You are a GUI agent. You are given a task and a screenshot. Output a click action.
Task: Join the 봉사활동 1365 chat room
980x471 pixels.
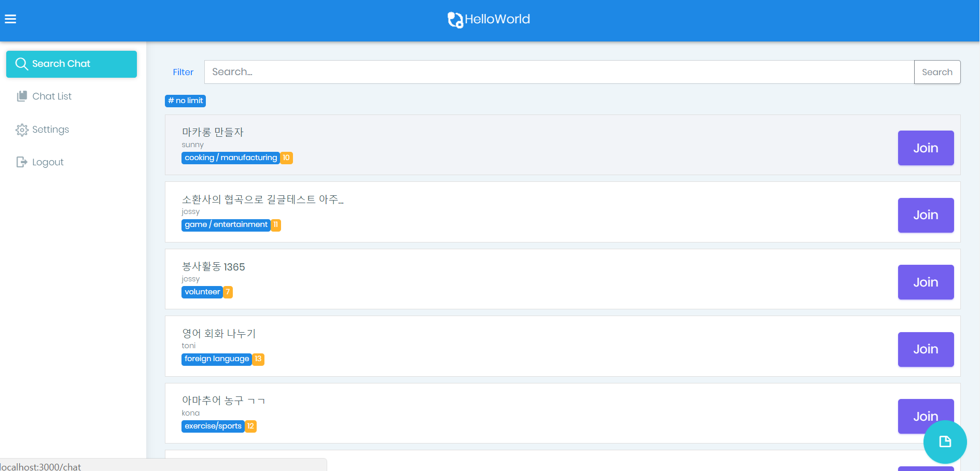(x=926, y=282)
